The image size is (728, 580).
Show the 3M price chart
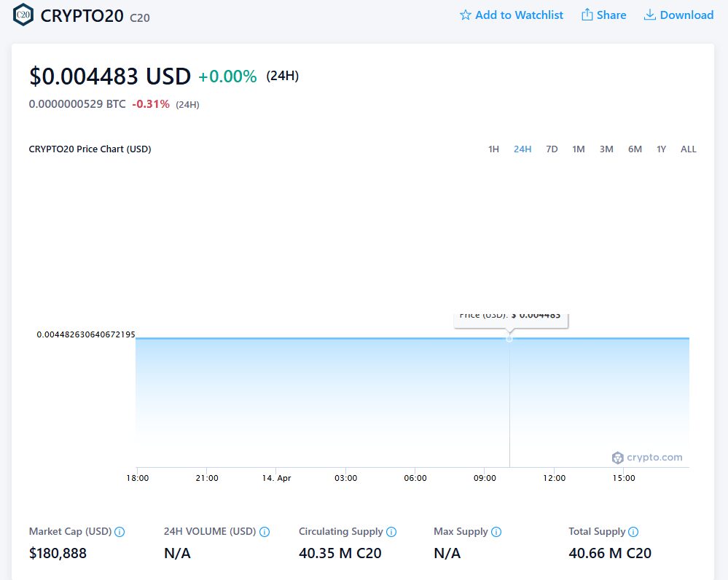click(606, 149)
